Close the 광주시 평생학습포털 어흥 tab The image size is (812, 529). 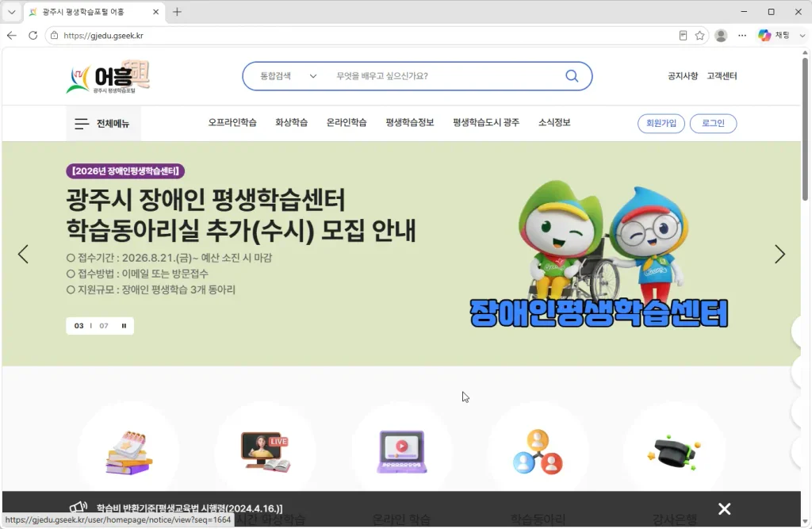[156, 11]
